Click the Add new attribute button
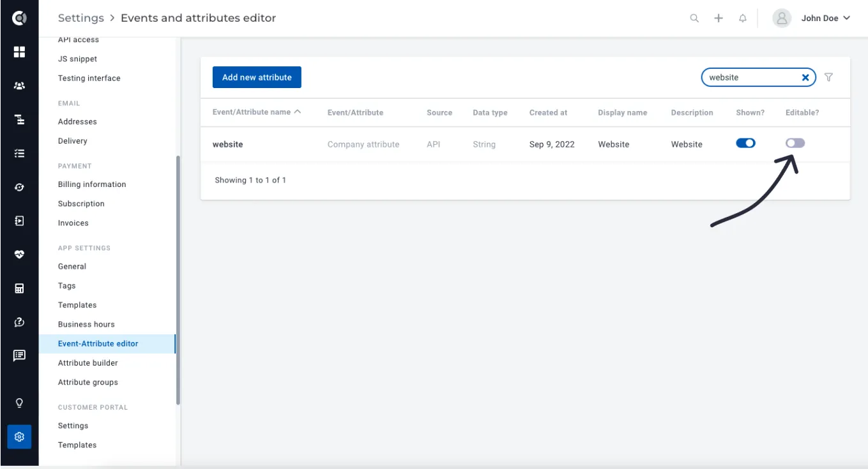The width and height of the screenshot is (868, 469). [x=257, y=77]
